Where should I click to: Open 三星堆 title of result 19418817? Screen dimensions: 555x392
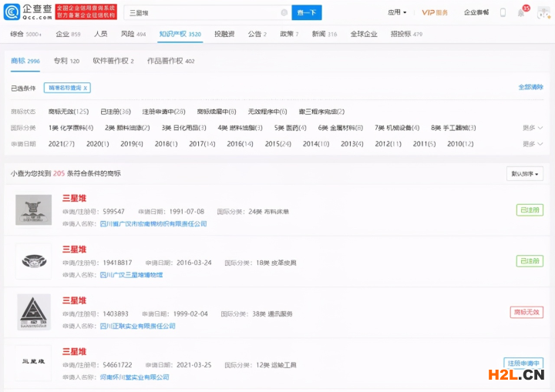74,250
